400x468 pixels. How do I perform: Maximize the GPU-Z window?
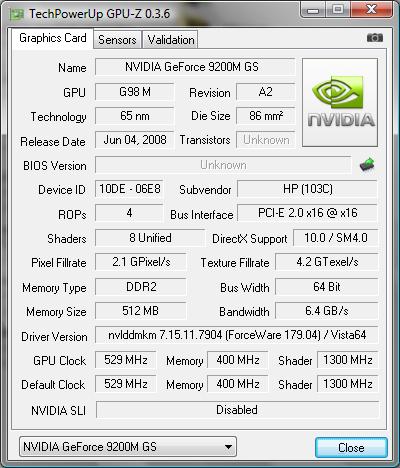pyautogui.click(x=338, y=9)
